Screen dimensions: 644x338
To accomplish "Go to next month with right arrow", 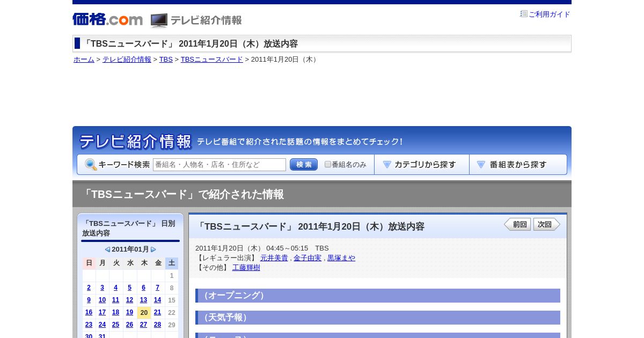I will click(x=153, y=249).
